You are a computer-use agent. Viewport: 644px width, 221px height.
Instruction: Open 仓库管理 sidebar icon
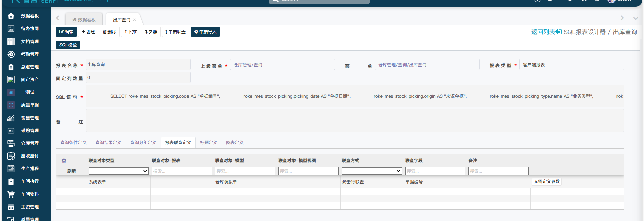tap(11, 143)
